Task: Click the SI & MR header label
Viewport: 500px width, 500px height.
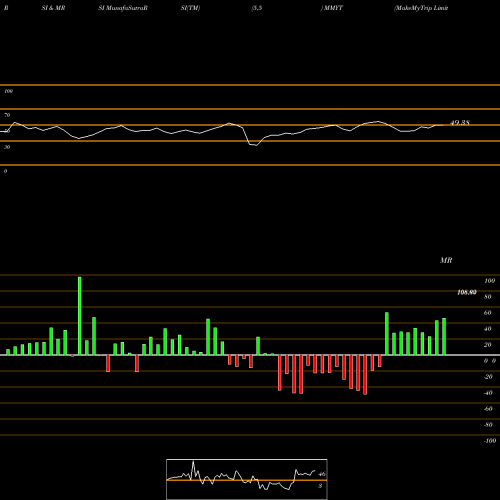Action: [53, 8]
